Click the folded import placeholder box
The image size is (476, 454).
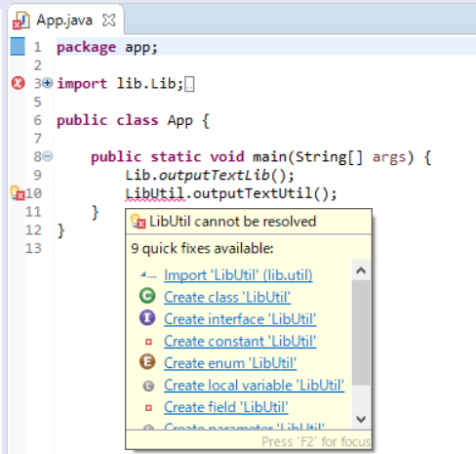point(189,84)
